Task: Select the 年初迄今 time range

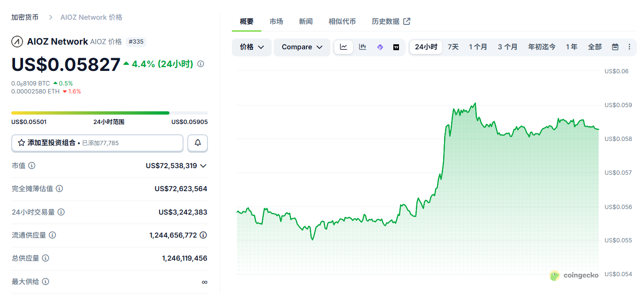Action: 542,47
